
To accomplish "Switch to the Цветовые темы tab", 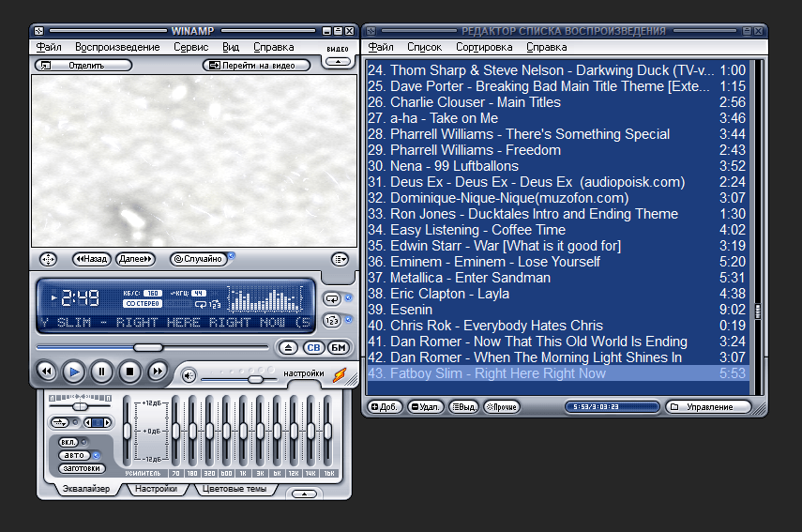I will 235,489.
